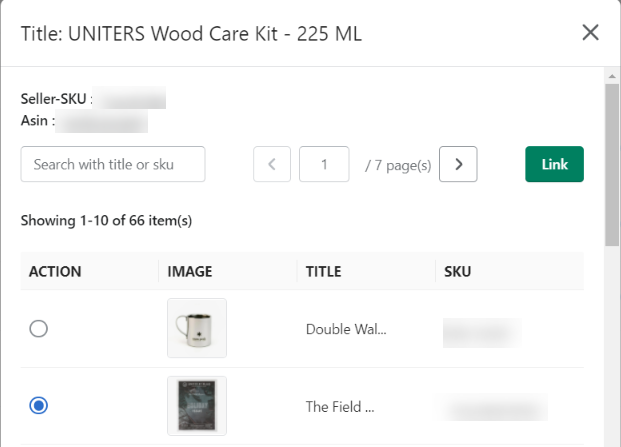
Task: Select the radio button for Double Wal... item
Action: [x=38, y=329]
